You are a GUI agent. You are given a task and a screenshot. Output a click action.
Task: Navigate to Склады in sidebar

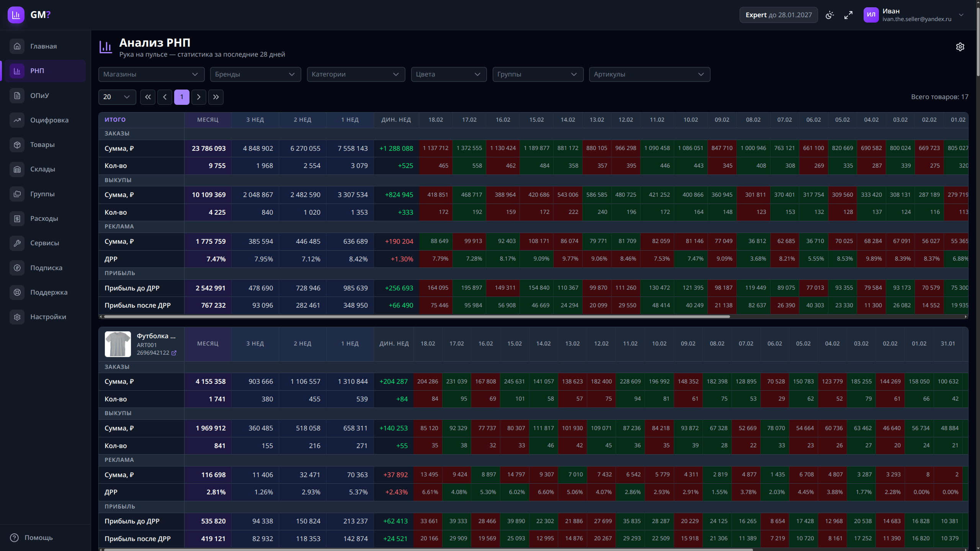click(x=42, y=169)
